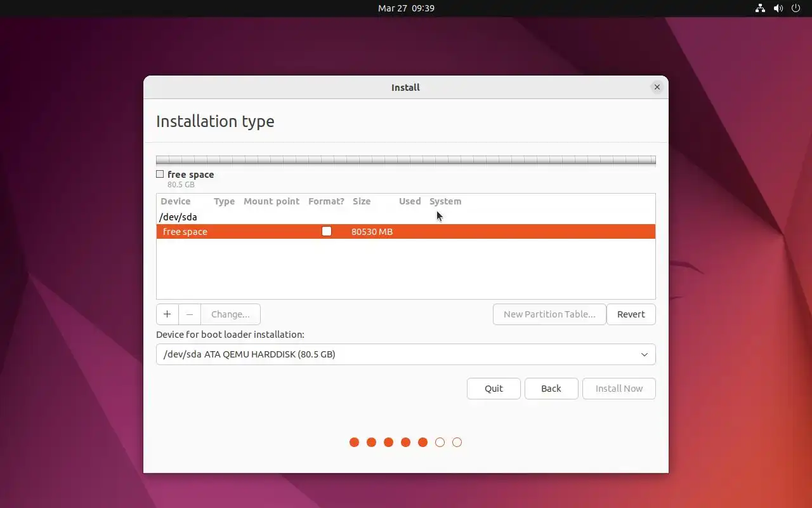Click the Change... button
812x508 pixels.
(230, 314)
